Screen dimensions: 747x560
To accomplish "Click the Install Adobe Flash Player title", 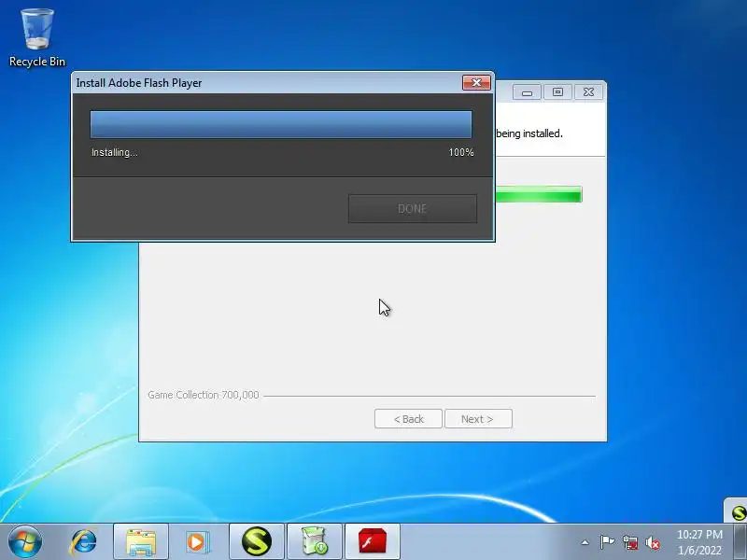I will tap(139, 83).
